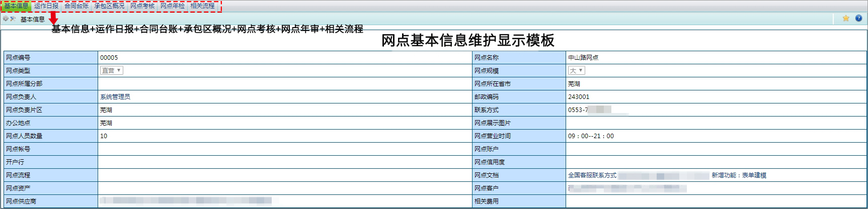Click 网点名称 value 中山路网点
Screen dimensions: 868x209
point(583,58)
